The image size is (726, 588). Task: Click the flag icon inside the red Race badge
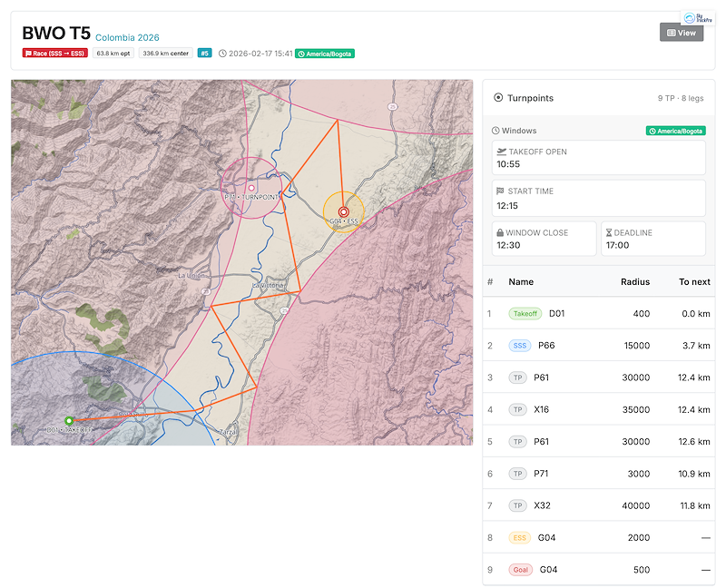point(29,53)
